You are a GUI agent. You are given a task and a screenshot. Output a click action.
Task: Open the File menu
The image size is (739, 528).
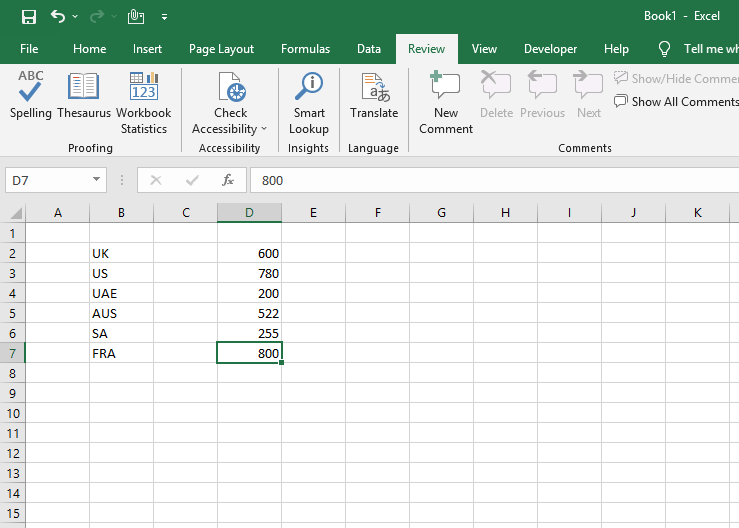point(29,49)
